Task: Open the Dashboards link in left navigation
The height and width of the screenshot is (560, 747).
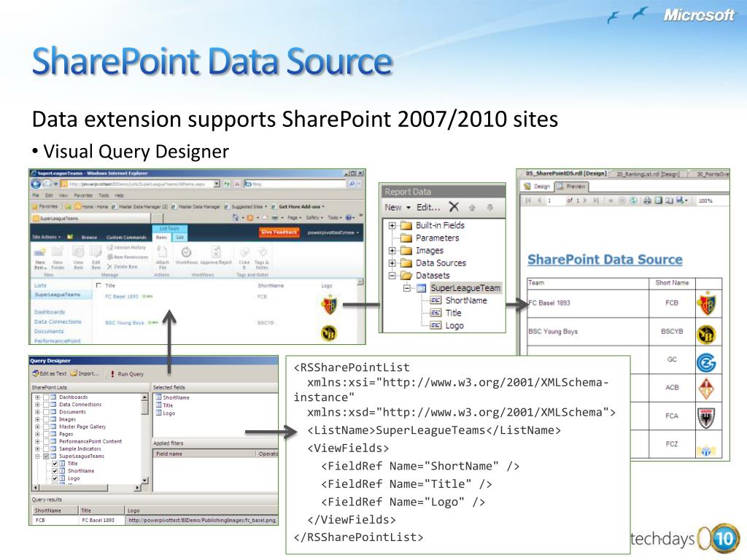Action: (50, 312)
